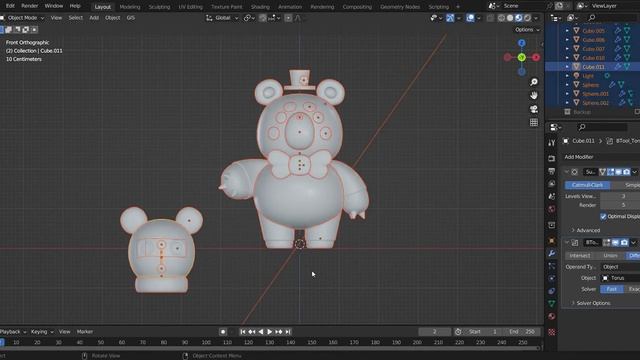Open the Tool properties tab icon
The height and width of the screenshot is (360, 640).
(x=551, y=143)
